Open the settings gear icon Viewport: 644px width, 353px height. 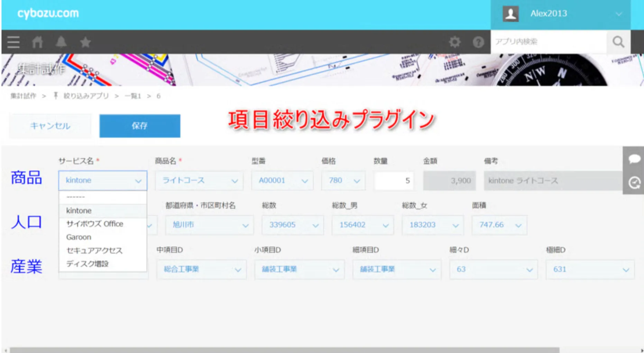[x=454, y=42]
